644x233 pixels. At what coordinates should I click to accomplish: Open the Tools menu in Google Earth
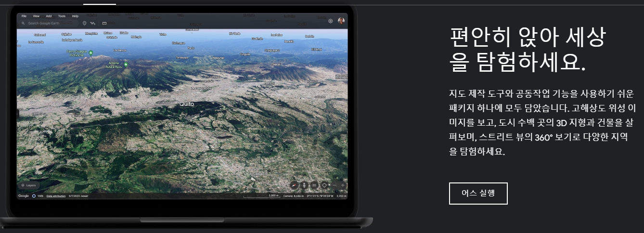(x=62, y=16)
